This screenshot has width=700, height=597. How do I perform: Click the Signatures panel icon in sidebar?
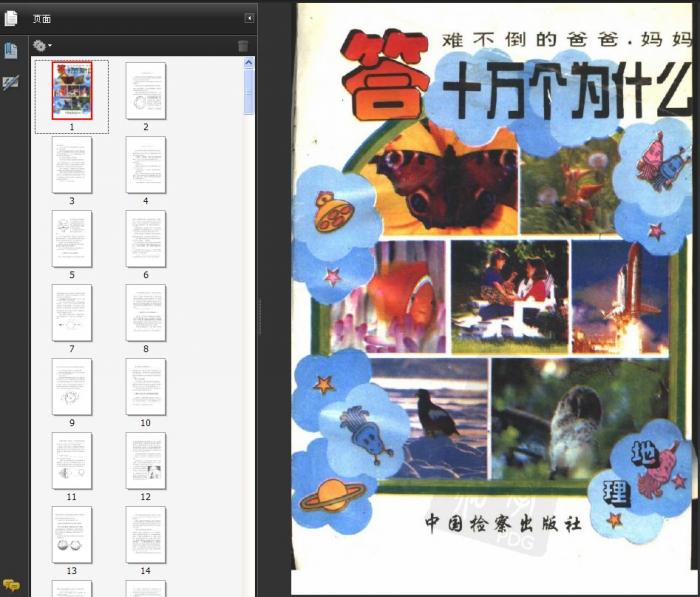tap(11, 83)
